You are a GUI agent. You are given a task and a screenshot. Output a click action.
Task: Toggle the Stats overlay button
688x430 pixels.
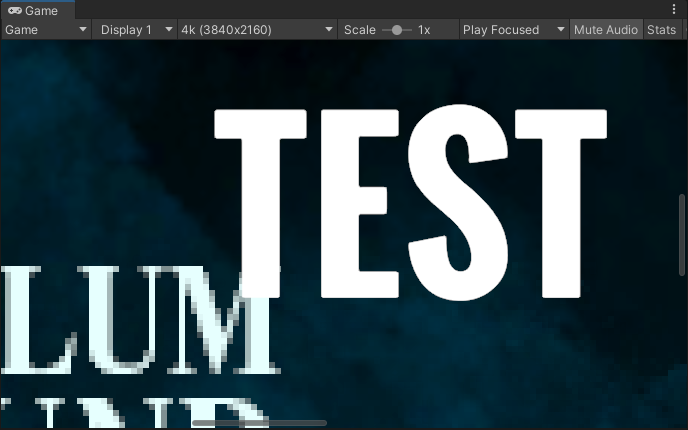[x=661, y=30]
